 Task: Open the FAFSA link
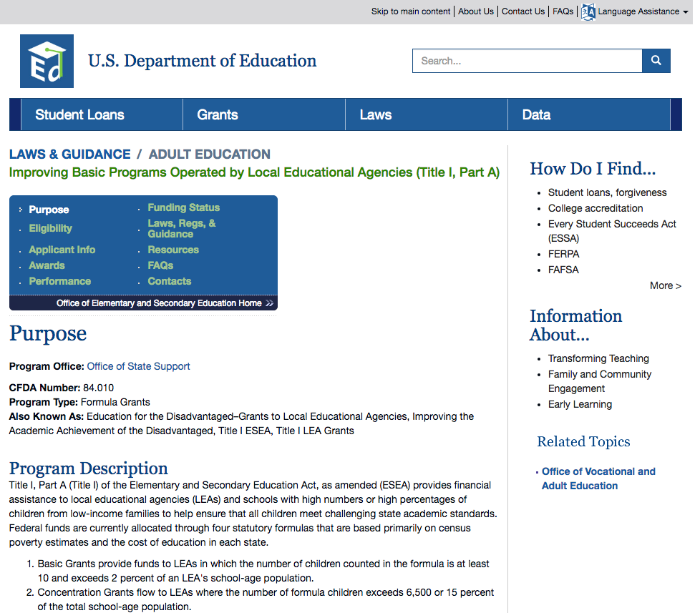click(563, 270)
